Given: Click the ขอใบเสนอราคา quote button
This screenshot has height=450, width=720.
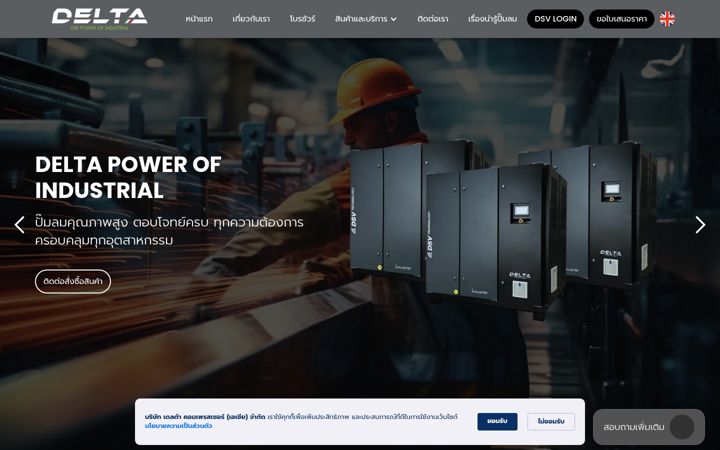Looking at the screenshot, I should (x=621, y=19).
